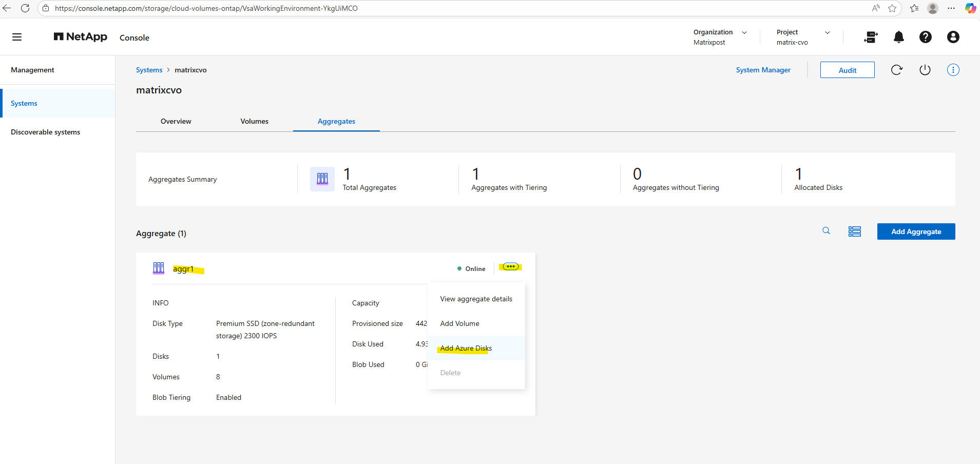Click the agents server icon in header

pos(871,37)
